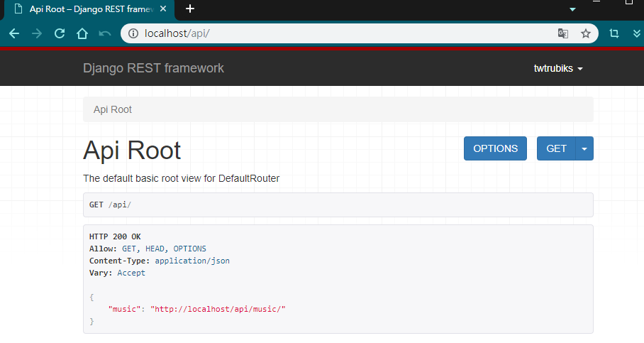Screen dimensions: 644x343
Task: Click the Api Root breadcrumb link
Action: (113, 110)
